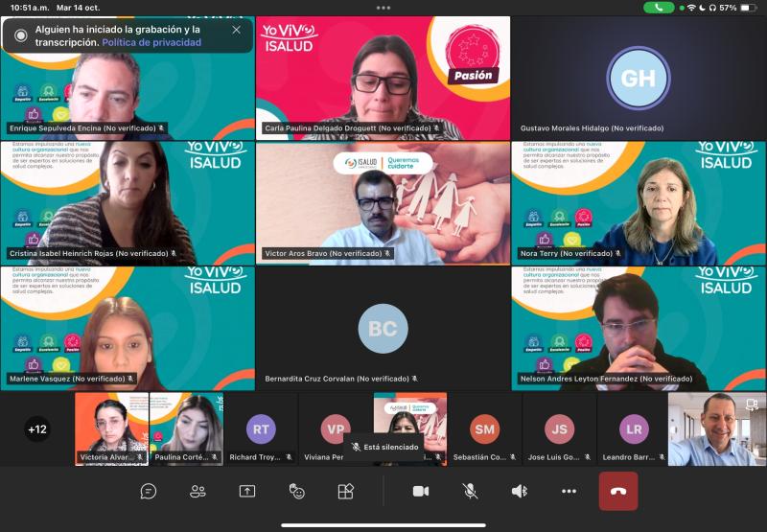Viewport: 767px width, 532px height.
Task: Tap the muted mic icon beside Victor Aros Bravo
Action: (x=387, y=253)
